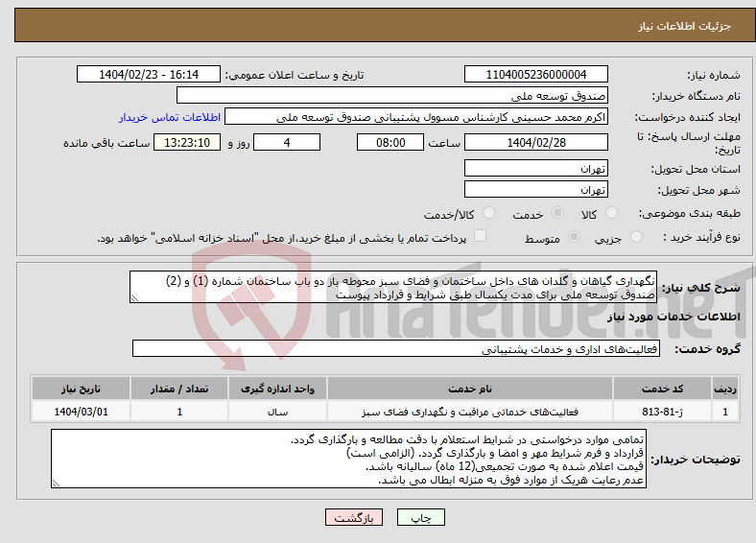The height and width of the screenshot is (543, 756).
Task: Select the جزیی purchase type radio
Action: click(636, 236)
